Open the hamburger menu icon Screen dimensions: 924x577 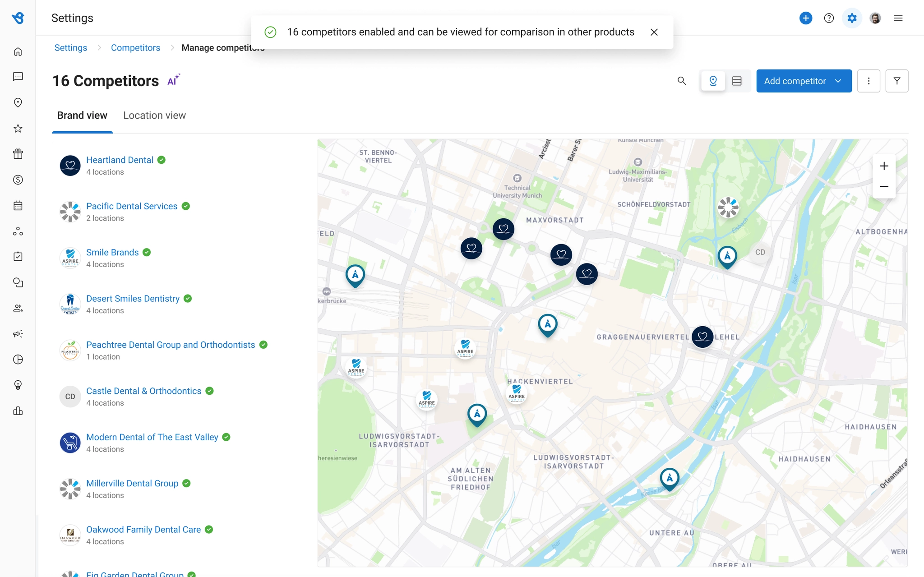pyautogui.click(x=898, y=18)
